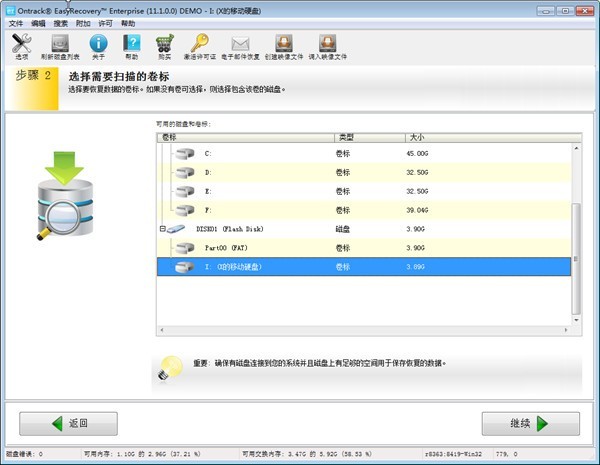Click the horizontal scroll left arrow
The image size is (600, 465).
pyautogui.click(x=162, y=330)
